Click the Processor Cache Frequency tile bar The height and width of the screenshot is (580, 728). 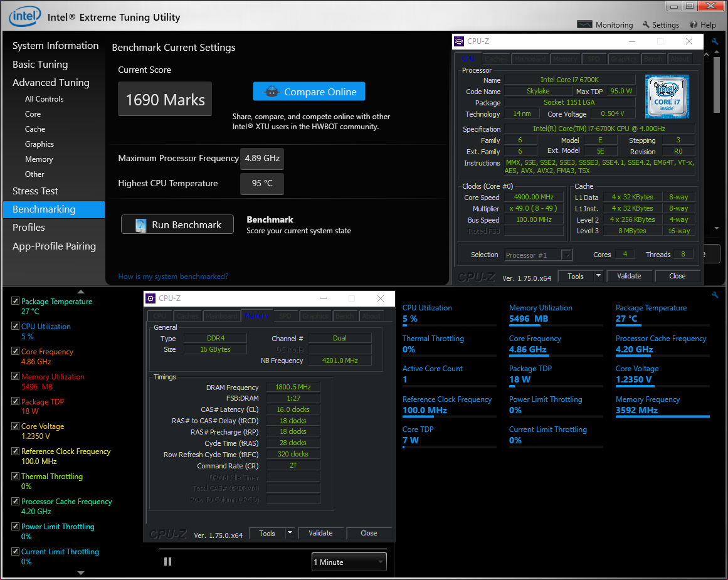coord(663,356)
